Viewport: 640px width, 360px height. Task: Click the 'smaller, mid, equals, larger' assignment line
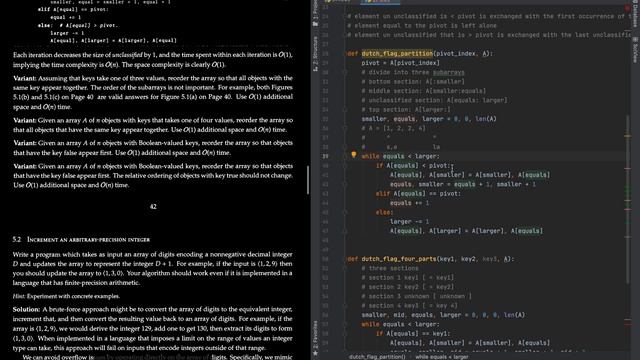[443, 315]
